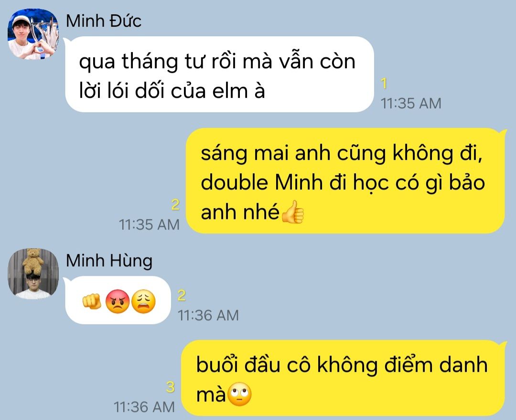Viewport: 516px width, 420px height.
Task: Open Minh Hùng's teddy bear avatar
Action: coord(33,274)
